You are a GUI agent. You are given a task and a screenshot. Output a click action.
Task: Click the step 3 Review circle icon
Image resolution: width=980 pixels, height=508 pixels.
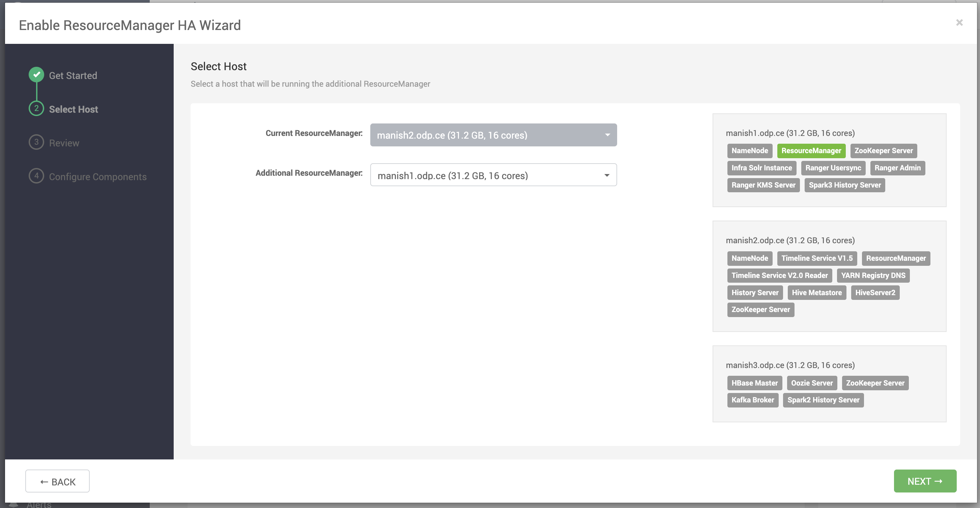click(x=36, y=142)
